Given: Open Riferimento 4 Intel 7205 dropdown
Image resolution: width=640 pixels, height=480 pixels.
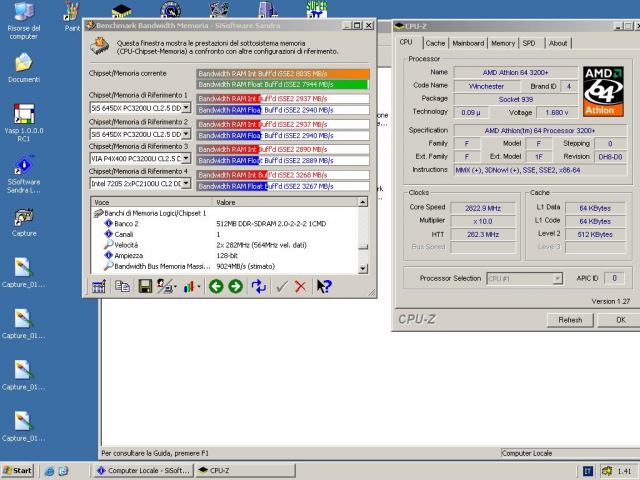Looking at the screenshot, I should pyautogui.click(x=186, y=184).
